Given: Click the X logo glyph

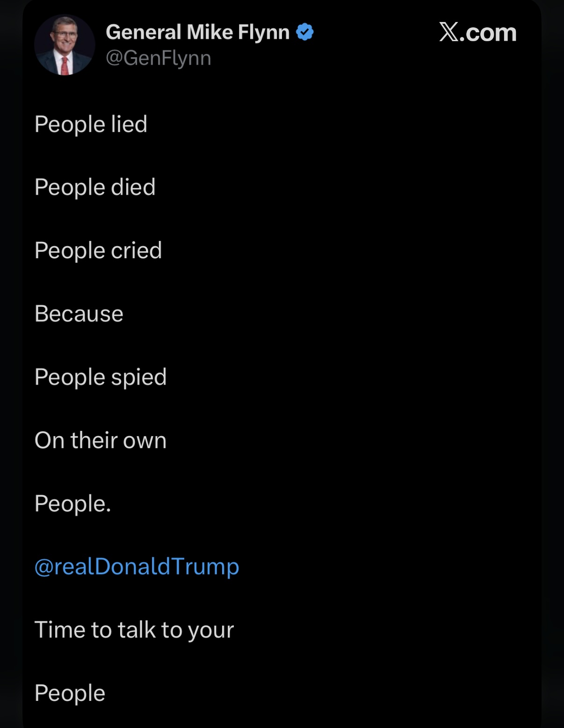Looking at the screenshot, I should (x=449, y=32).
